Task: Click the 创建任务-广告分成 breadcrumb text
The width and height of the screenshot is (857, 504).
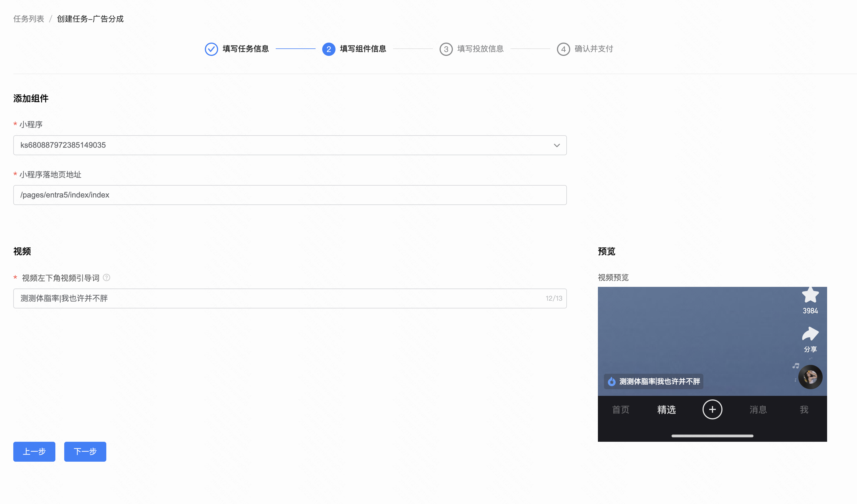Action: point(90,19)
